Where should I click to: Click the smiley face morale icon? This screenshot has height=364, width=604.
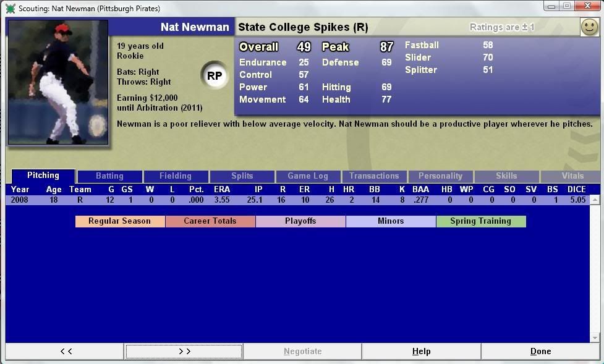589,27
